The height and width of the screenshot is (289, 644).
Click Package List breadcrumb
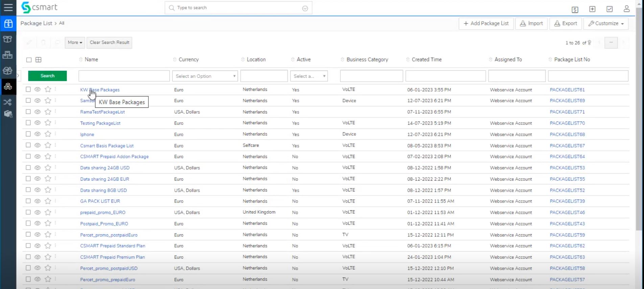(36, 23)
